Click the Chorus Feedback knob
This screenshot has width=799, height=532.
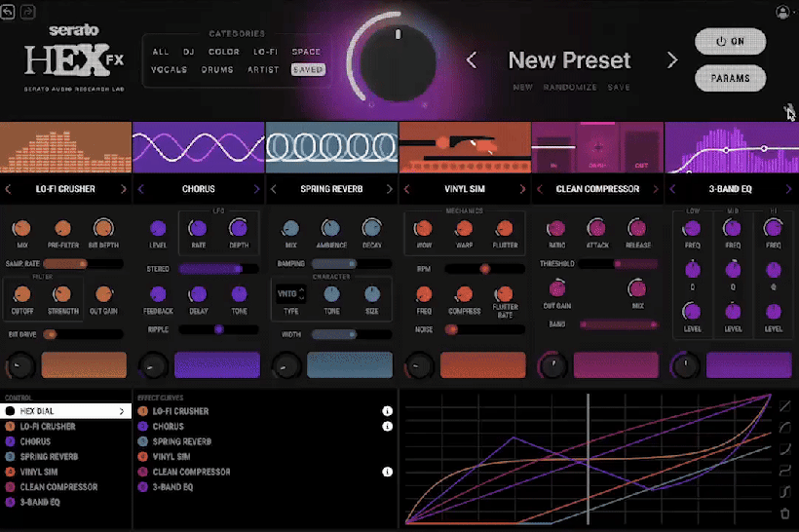[158, 294]
